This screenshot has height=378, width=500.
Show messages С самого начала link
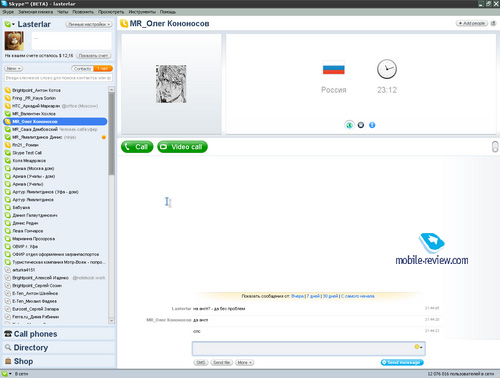[x=358, y=296]
